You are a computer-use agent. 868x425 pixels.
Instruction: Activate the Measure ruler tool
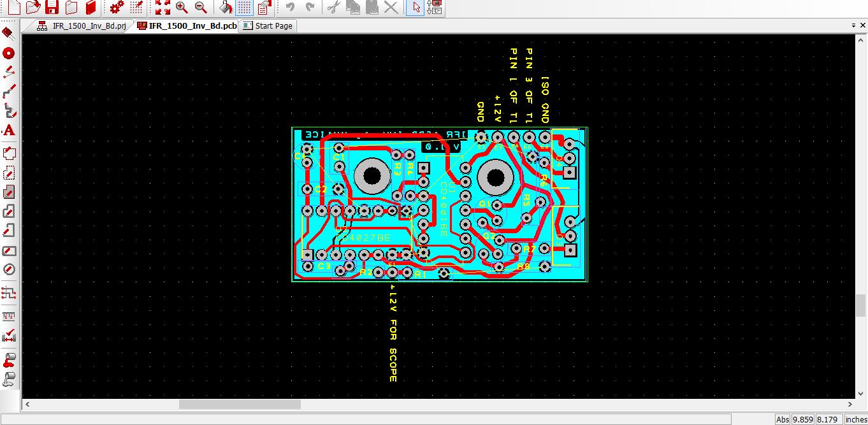point(9,315)
